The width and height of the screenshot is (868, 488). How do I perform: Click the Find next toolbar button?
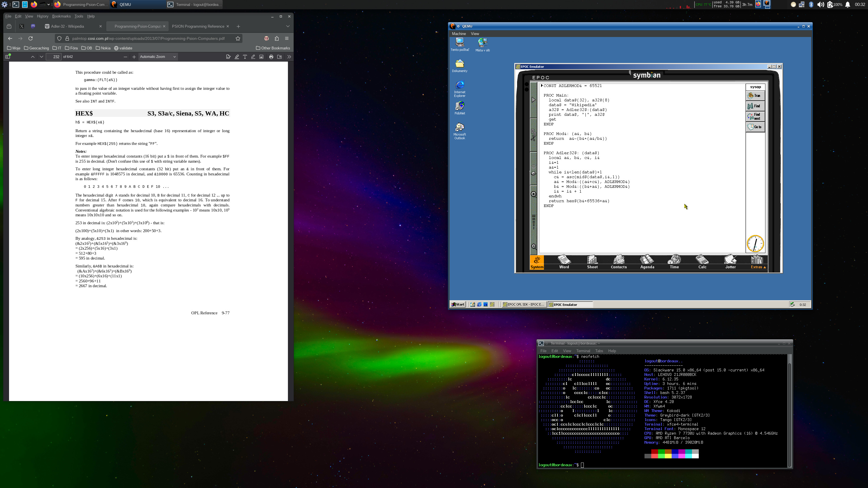[755, 117]
